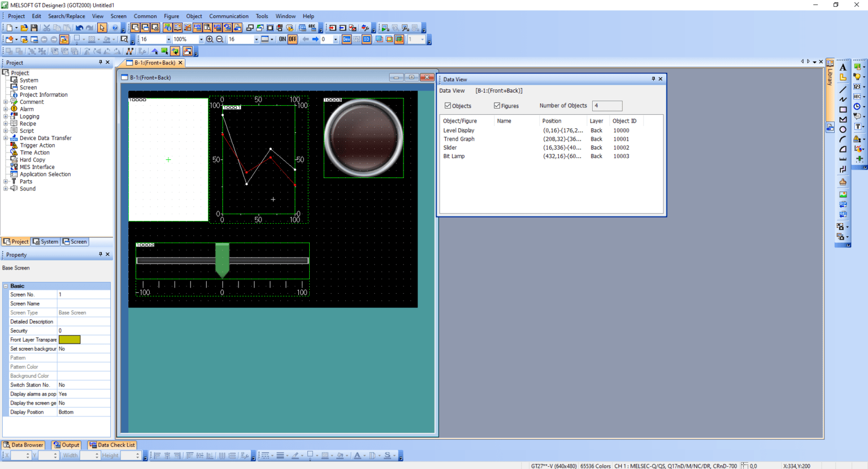Uncheck the Figures checkbox in Data View
This screenshot has width=868, height=469.
pyautogui.click(x=497, y=106)
